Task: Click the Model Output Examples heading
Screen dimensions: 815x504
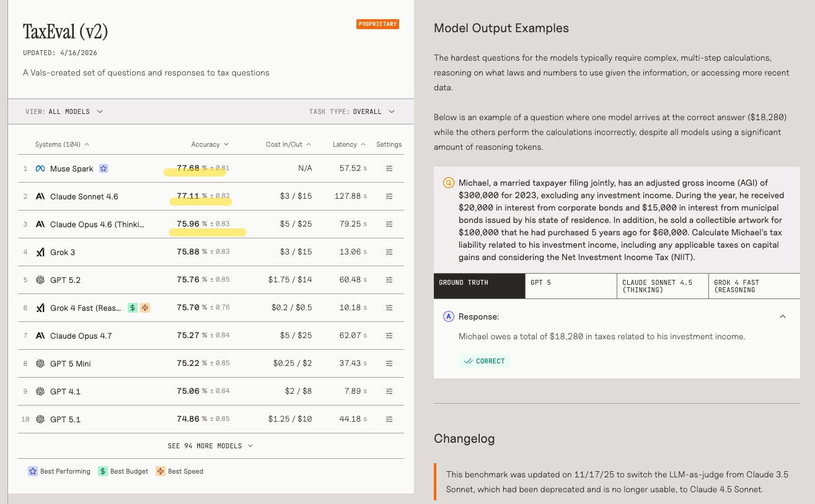Action: pyautogui.click(x=501, y=28)
